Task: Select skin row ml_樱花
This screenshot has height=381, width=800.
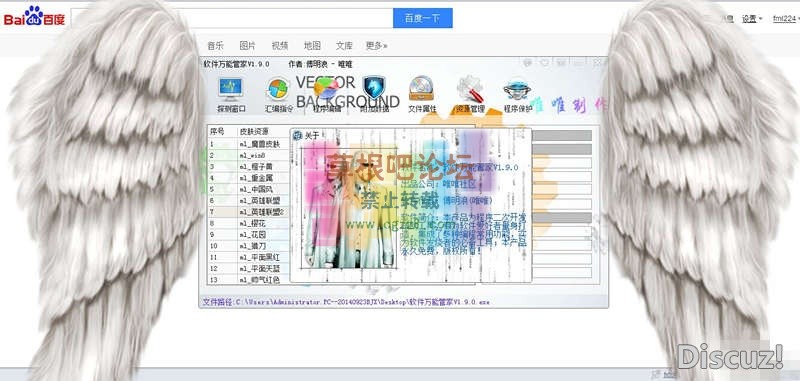Action: pos(249,223)
